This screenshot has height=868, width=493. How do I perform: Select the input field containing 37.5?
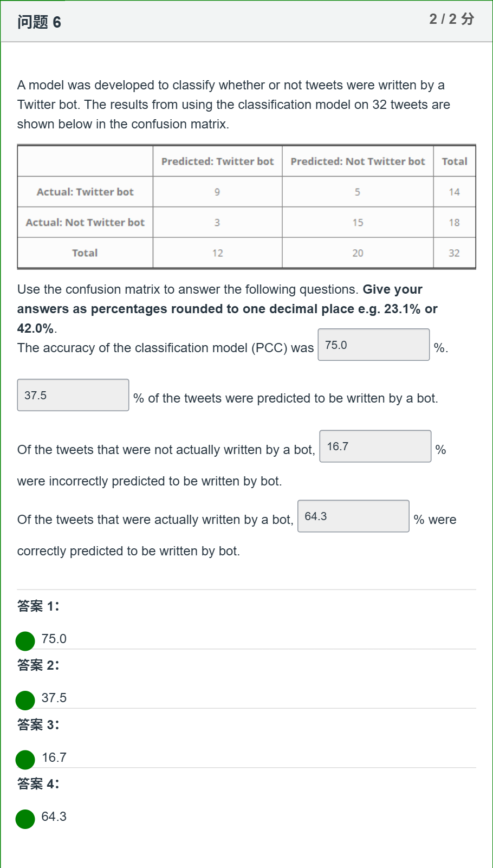click(73, 395)
